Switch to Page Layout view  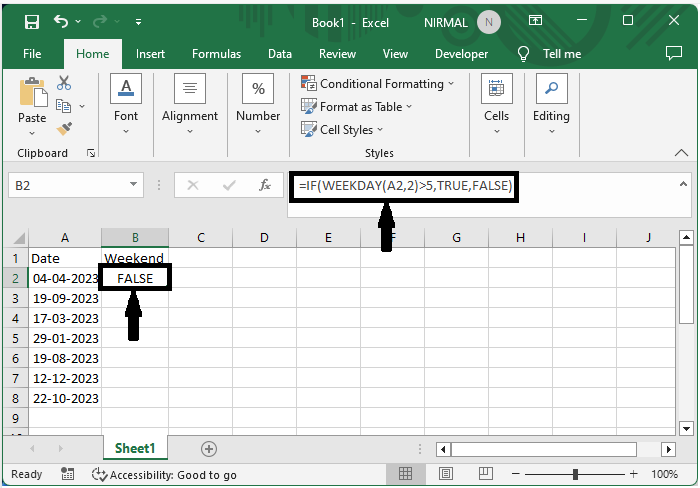pyautogui.click(x=446, y=474)
